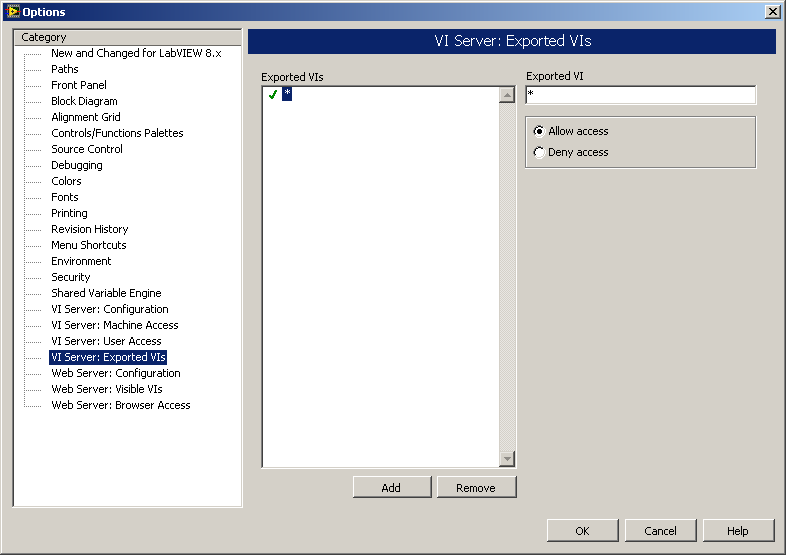Close the Options dialog

(x=772, y=12)
